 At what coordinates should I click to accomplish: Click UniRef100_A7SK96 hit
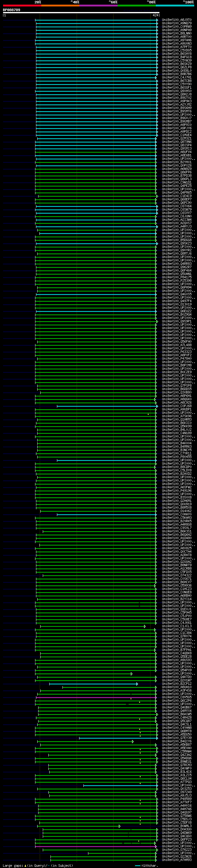[177, 416]
